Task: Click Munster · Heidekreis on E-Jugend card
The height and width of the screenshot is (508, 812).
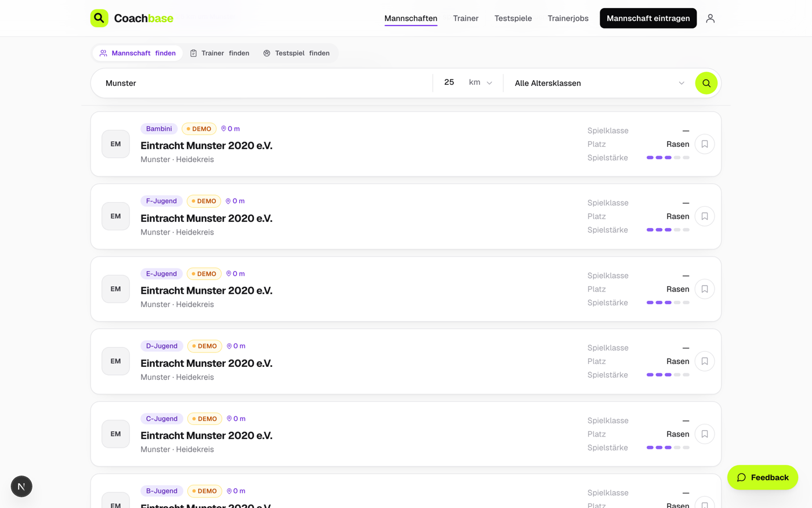Action: click(177, 304)
